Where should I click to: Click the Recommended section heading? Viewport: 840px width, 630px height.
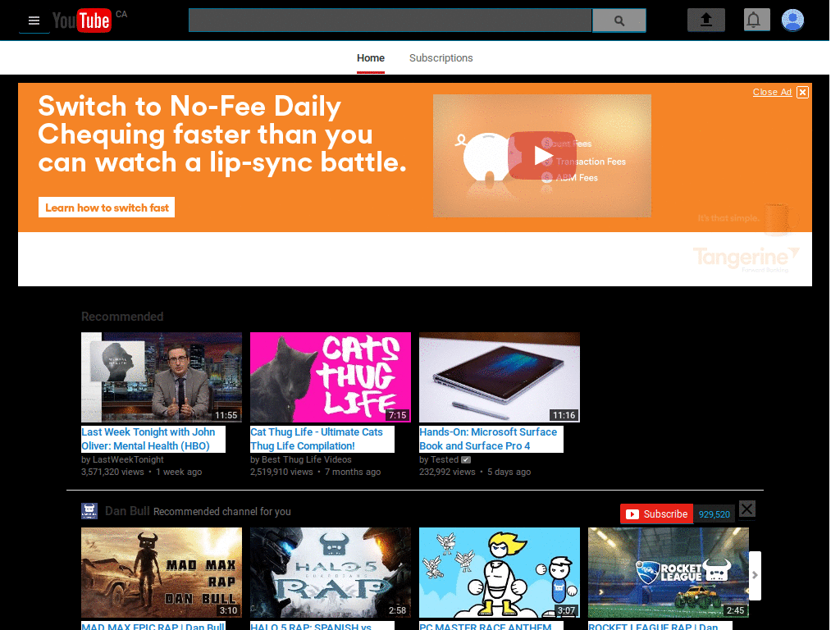click(122, 317)
